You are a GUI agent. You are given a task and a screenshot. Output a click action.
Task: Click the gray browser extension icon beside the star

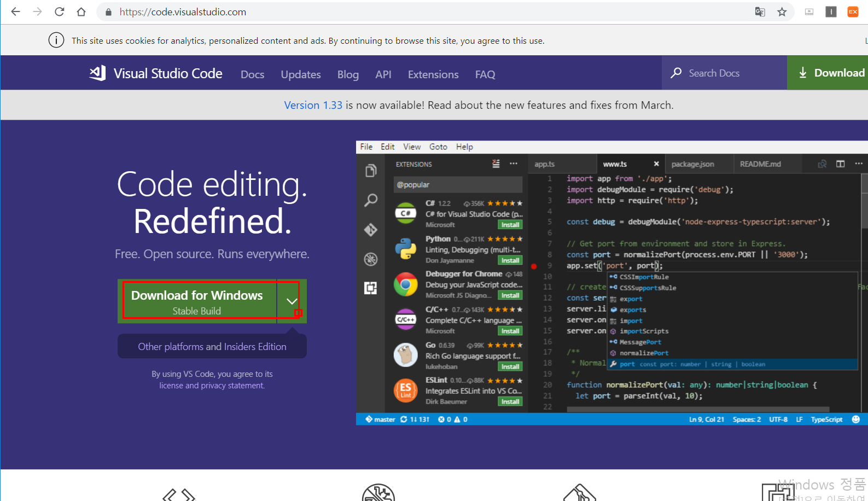(x=809, y=11)
